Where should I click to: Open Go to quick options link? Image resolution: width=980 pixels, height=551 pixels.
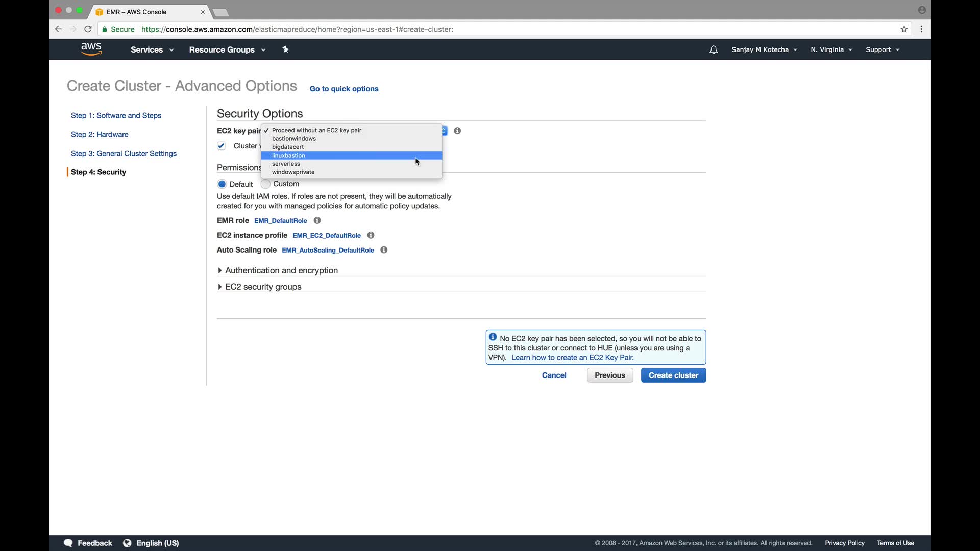(x=344, y=89)
